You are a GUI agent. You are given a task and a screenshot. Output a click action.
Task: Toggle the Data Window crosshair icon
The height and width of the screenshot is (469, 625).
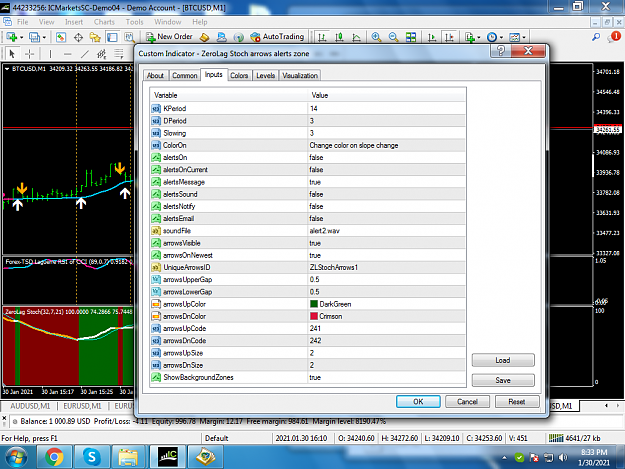click(78, 37)
